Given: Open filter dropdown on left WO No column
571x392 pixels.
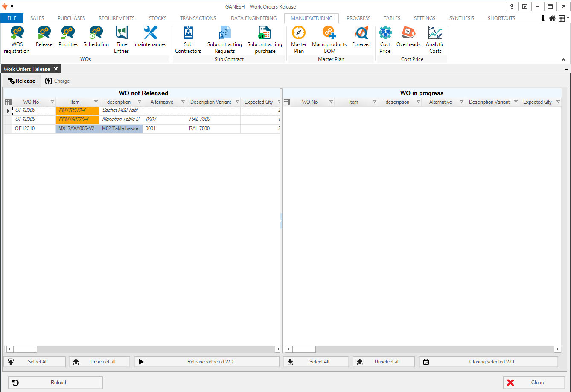Looking at the screenshot, I should [x=52, y=102].
